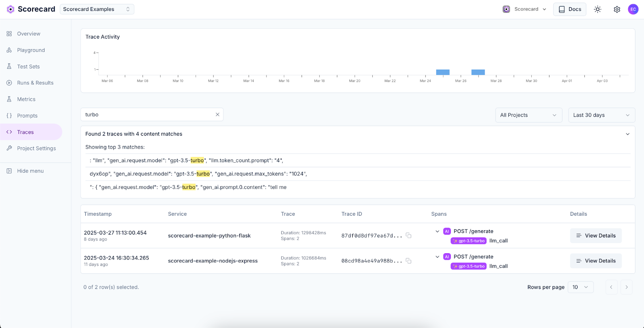644x328 pixels.
Task: Click the Mar 27 trace activity bar
Action: click(x=478, y=72)
